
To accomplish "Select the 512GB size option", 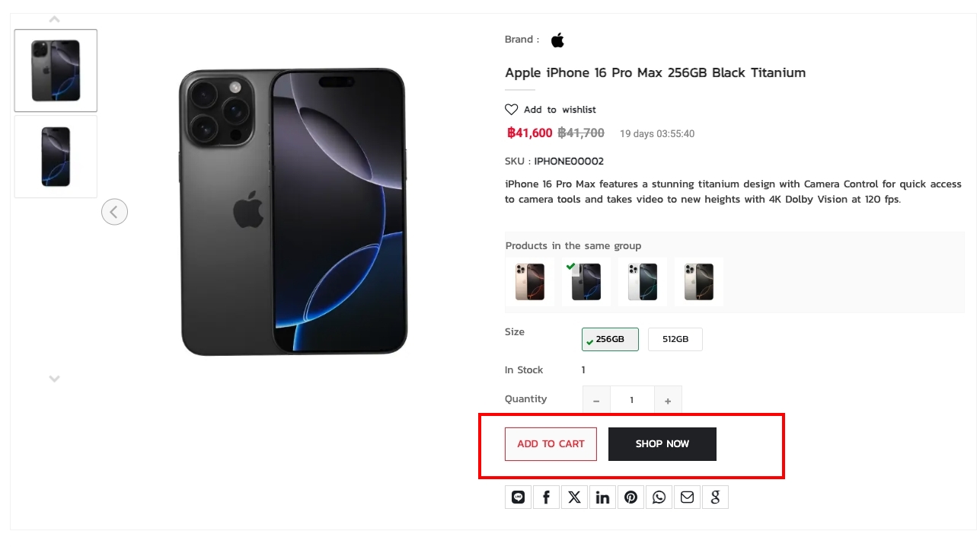I will pyautogui.click(x=675, y=340).
